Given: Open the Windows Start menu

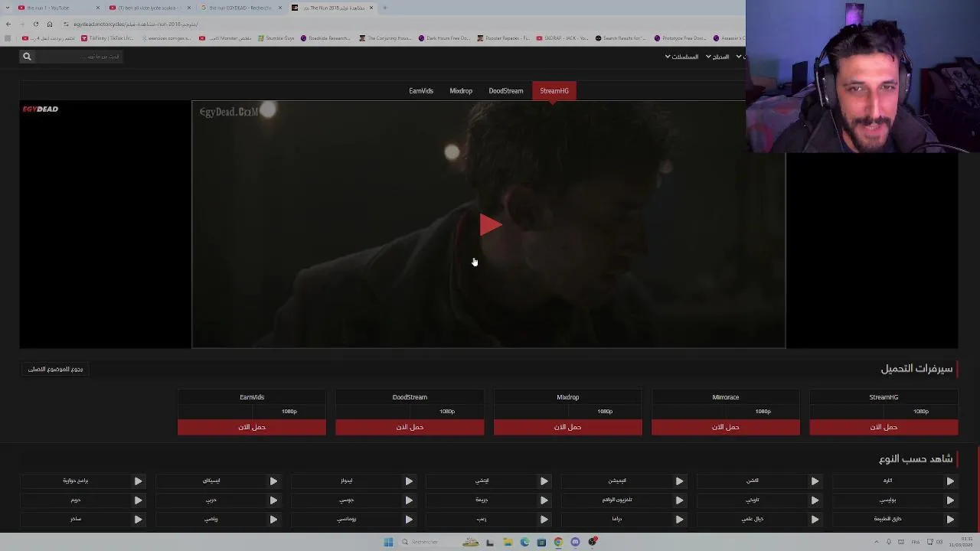Looking at the screenshot, I should click(388, 542).
